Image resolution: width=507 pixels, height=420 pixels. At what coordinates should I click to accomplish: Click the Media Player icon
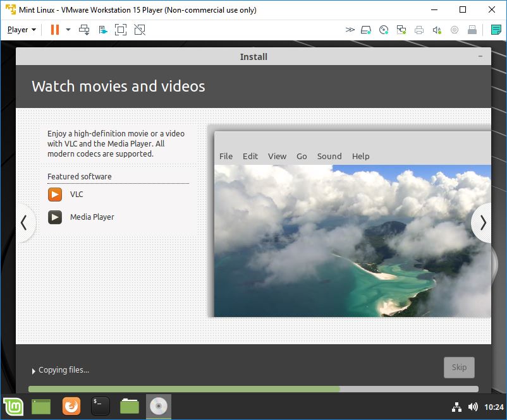click(x=55, y=217)
